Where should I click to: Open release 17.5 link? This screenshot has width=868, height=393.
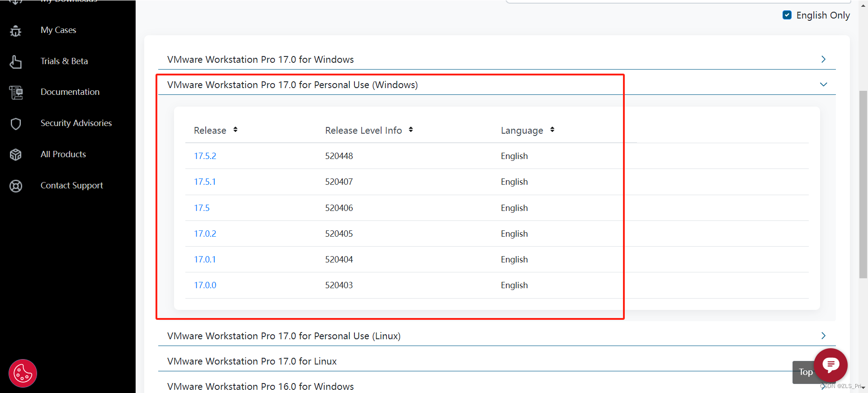tap(202, 208)
